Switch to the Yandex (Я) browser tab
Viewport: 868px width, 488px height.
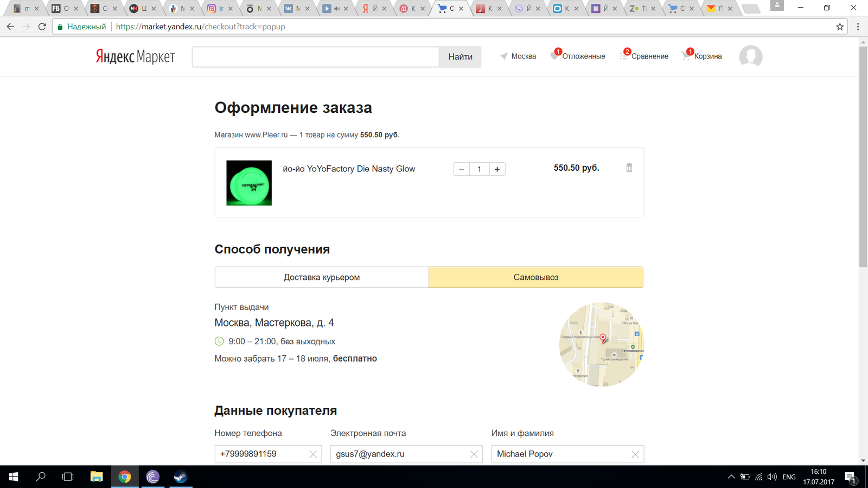click(x=373, y=8)
